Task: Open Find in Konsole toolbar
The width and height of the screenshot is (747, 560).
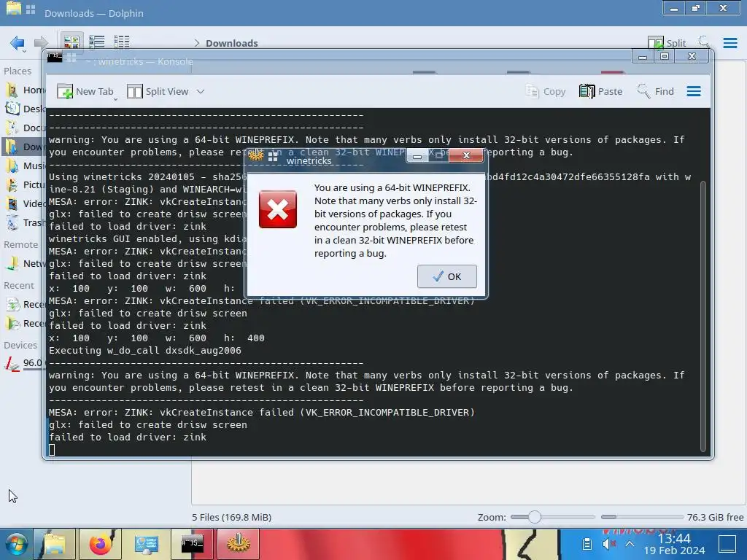Action: coord(656,91)
